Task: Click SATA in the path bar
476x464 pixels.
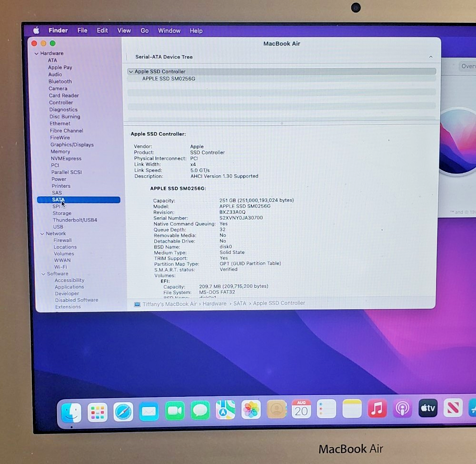Action: click(x=239, y=303)
